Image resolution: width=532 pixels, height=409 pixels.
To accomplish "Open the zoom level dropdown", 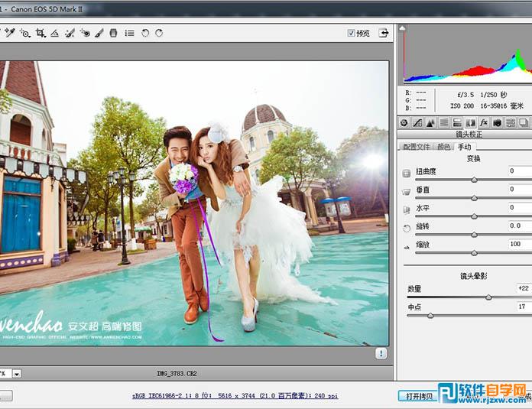I will click(x=16, y=374).
